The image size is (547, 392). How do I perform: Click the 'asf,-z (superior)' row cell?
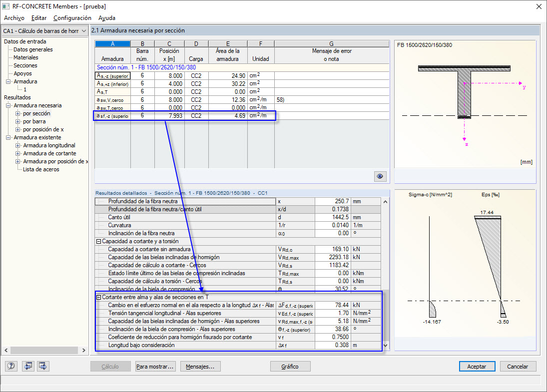coord(113,116)
